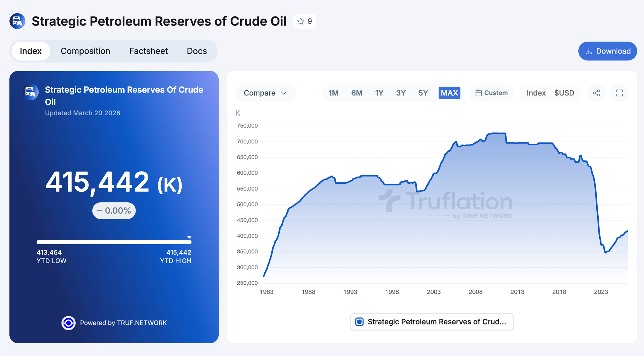Select the MAX time range button
The width and height of the screenshot is (644, 356).
[449, 93]
